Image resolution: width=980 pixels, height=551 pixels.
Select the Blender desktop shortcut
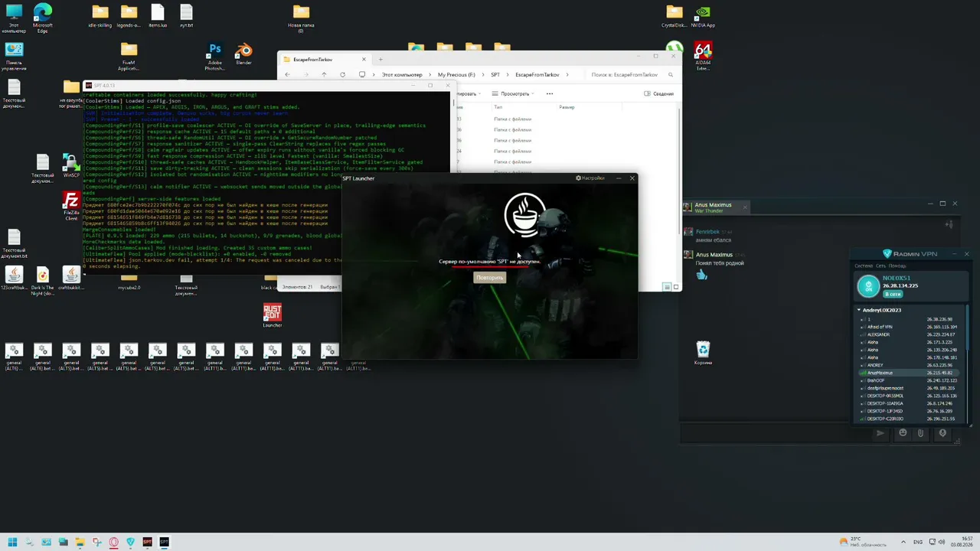[x=243, y=54]
